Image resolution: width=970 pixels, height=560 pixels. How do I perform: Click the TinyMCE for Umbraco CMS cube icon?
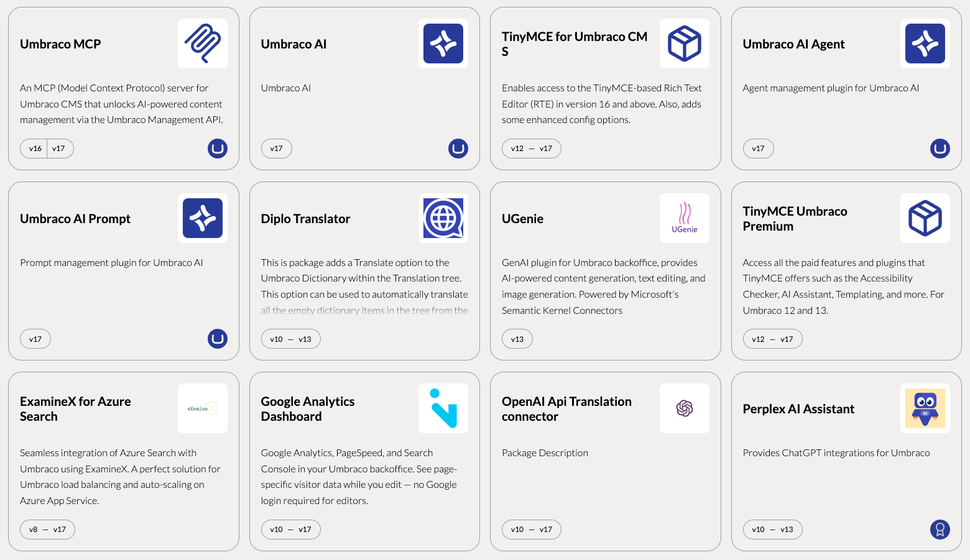click(684, 44)
